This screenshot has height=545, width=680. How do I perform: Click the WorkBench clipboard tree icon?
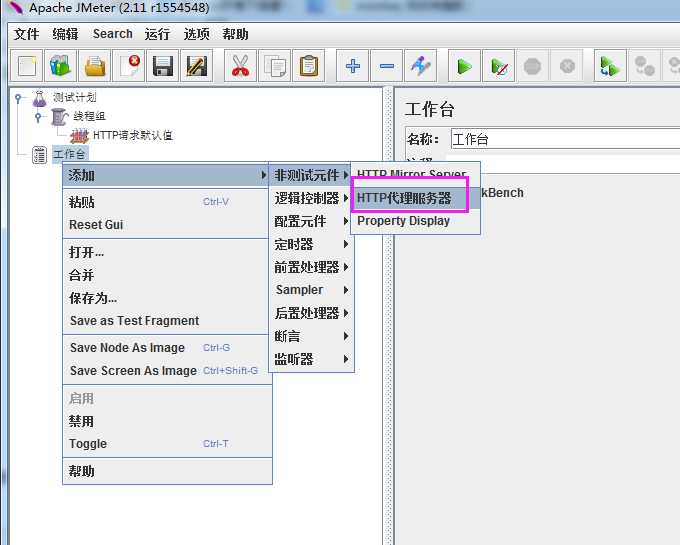tap(39, 154)
